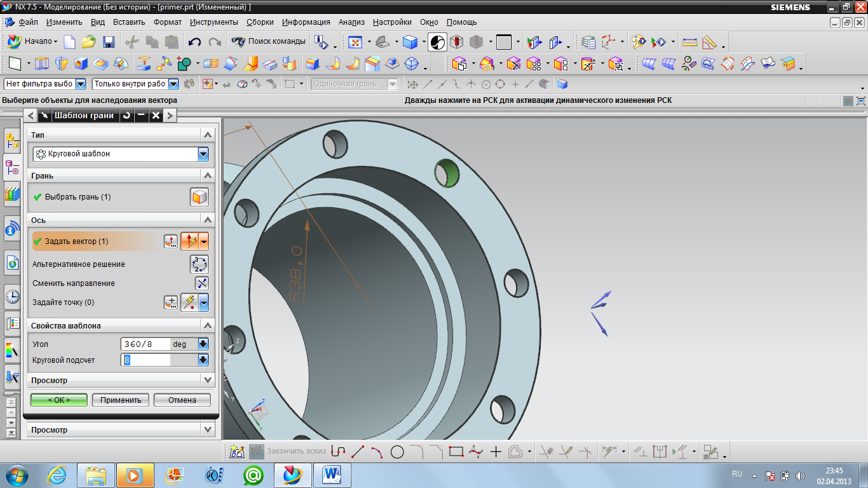Open the Сборки menu
The height and width of the screenshot is (488, 868).
260,22
